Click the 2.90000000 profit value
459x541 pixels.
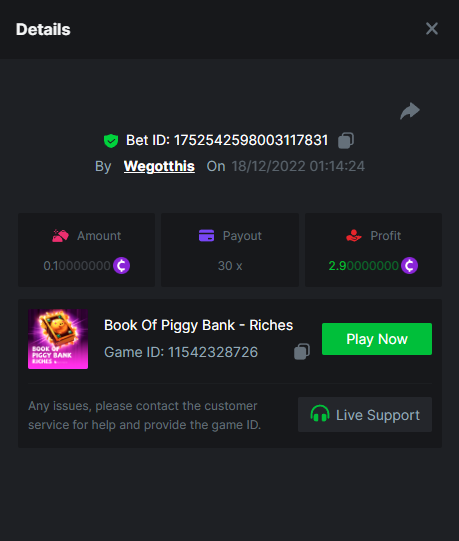pyautogui.click(x=363, y=266)
